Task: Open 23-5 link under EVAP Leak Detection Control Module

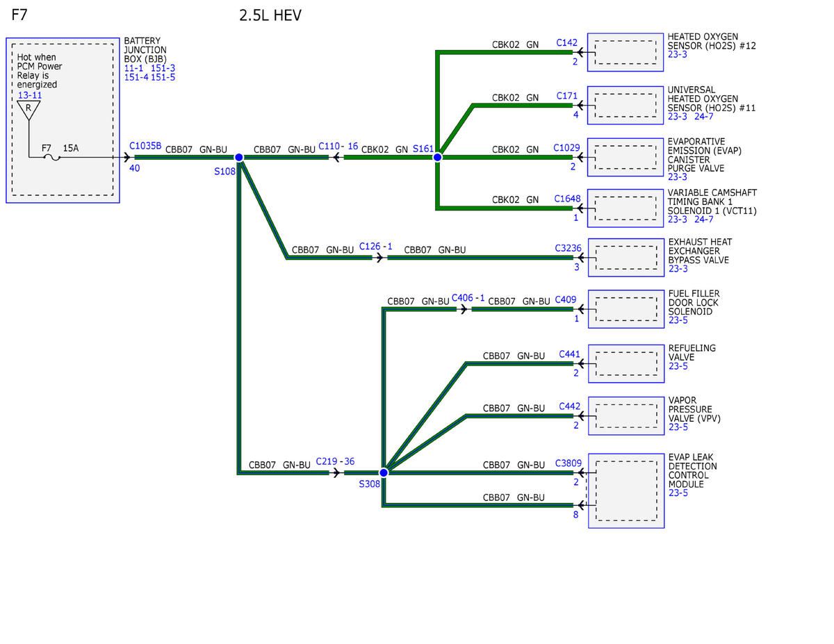Action: 678,493
